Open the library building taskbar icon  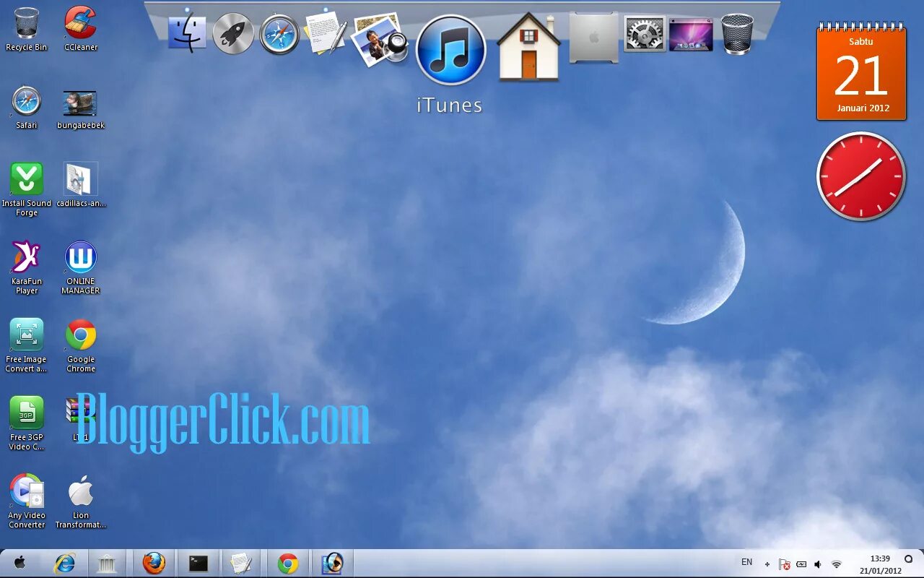pos(107,563)
